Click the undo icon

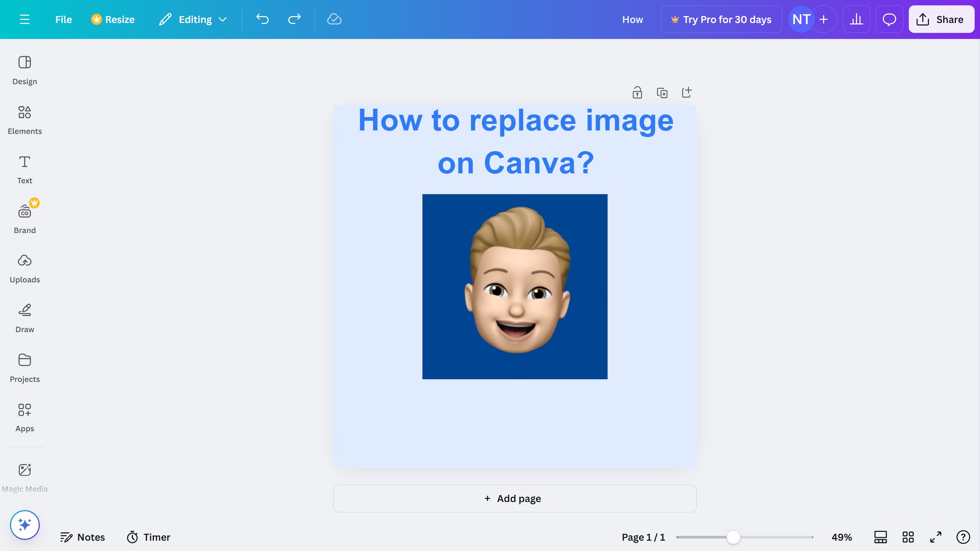tap(262, 19)
